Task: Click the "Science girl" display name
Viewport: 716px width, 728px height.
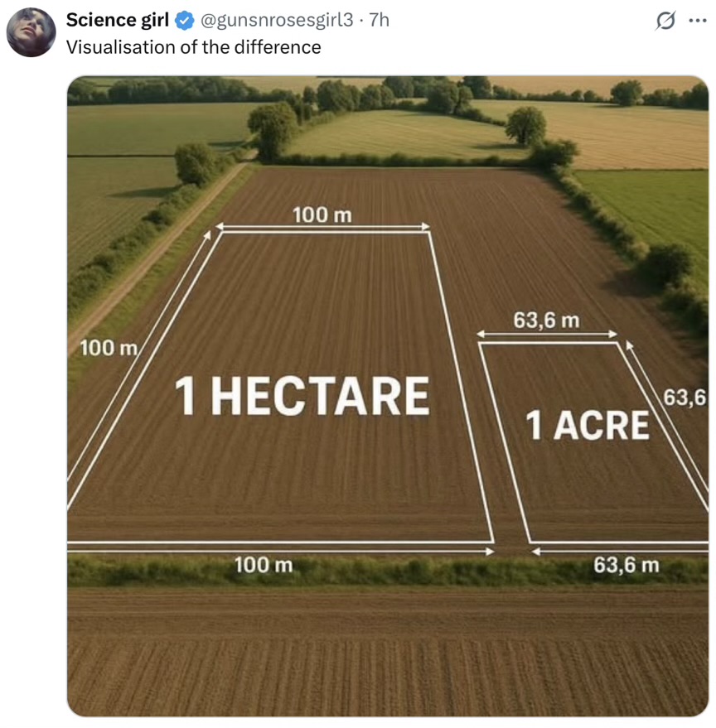Action: tap(117, 20)
